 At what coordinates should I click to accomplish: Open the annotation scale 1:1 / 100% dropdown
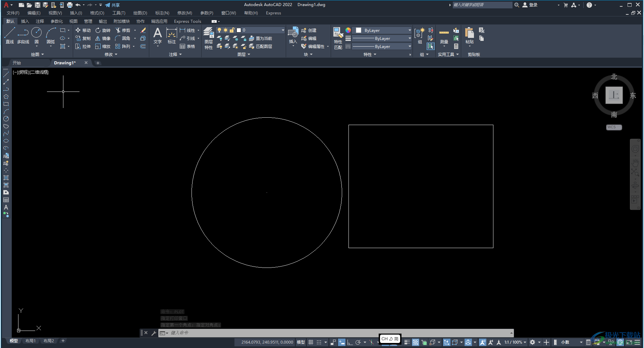coord(515,342)
